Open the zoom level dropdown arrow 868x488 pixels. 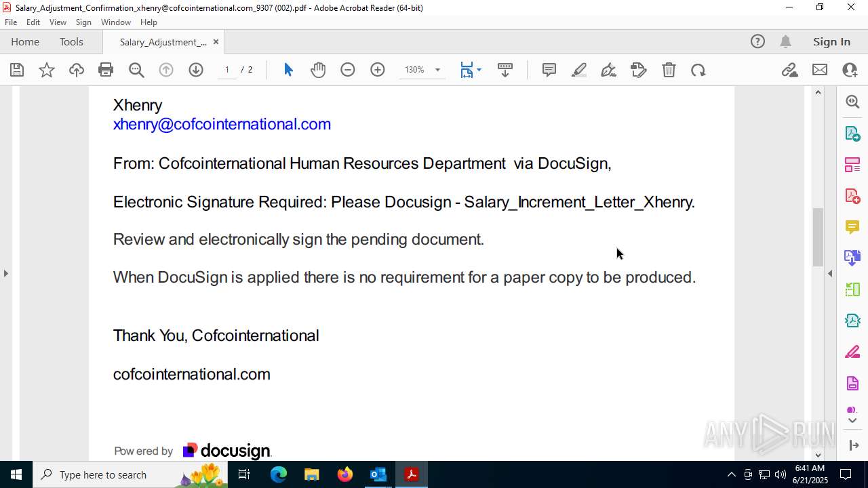tap(437, 70)
